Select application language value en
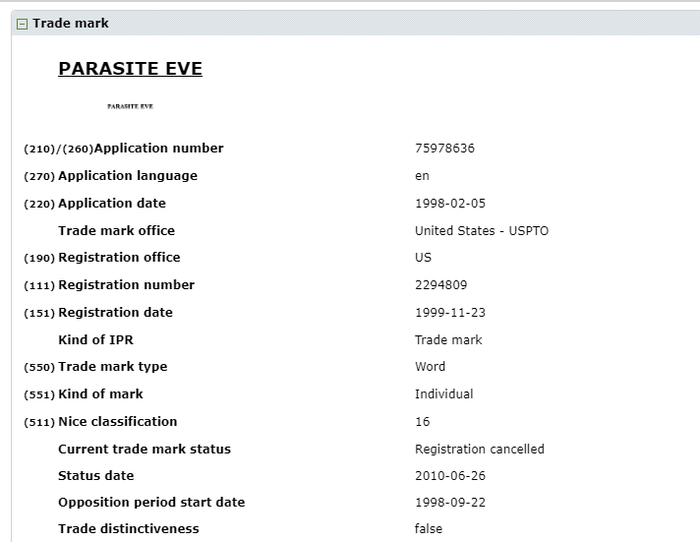700x542 pixels. [x=422, y=176]
